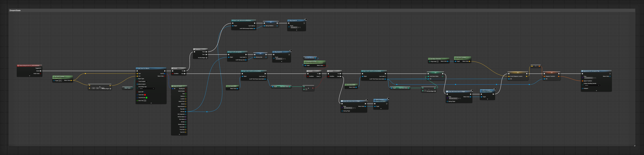Screen dimensions: 644x155
Task: Collapse the Break Hit Result node pins
Action: pos(179,134)
